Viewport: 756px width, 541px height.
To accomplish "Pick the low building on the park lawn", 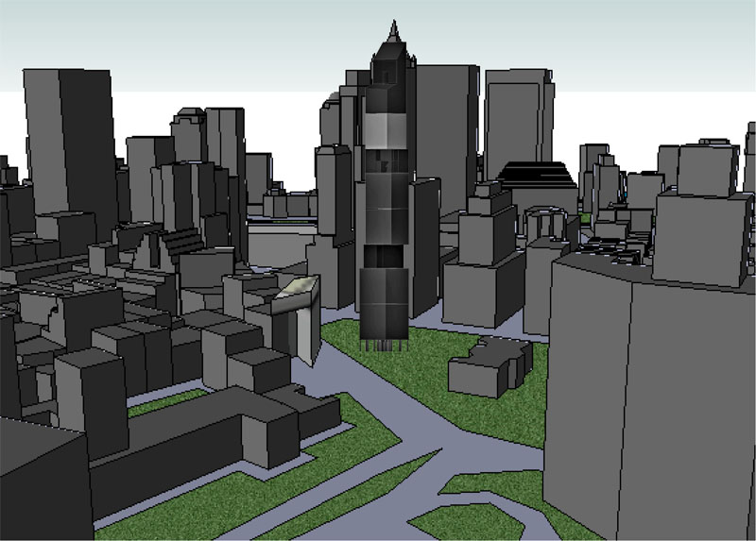I will point(485,365).
